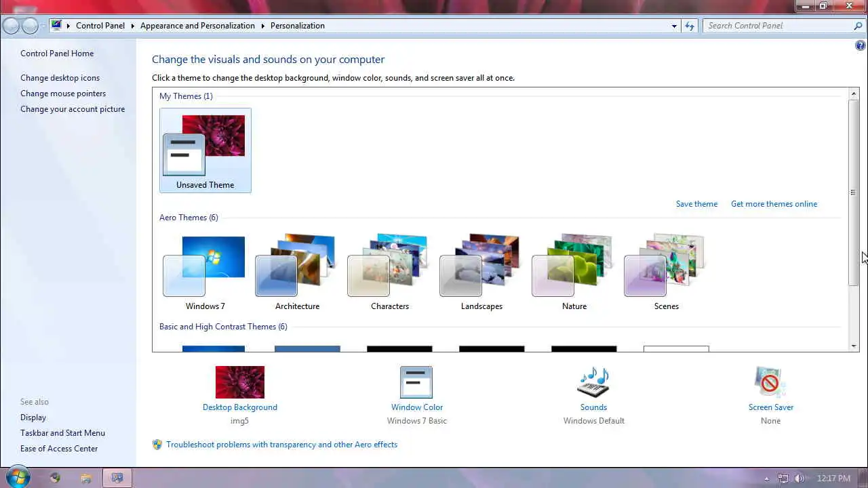Click the search magnifier icon
The width and height of the screenshot is (868, 488).
858,26
